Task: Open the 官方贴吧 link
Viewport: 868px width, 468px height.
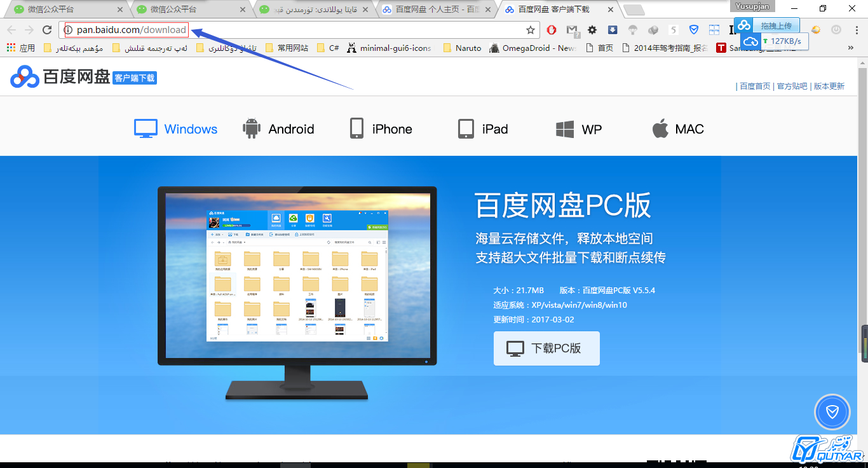Action: point(792,86)
